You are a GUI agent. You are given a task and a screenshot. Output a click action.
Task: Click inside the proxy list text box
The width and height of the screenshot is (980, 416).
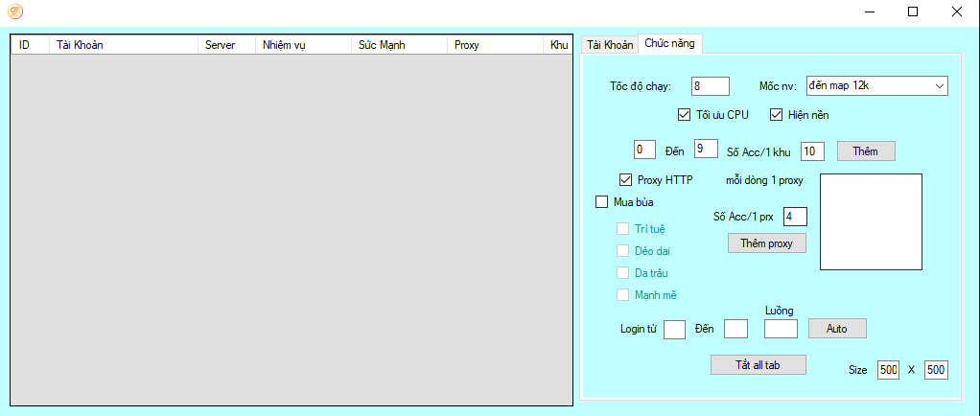click(871, 221)
